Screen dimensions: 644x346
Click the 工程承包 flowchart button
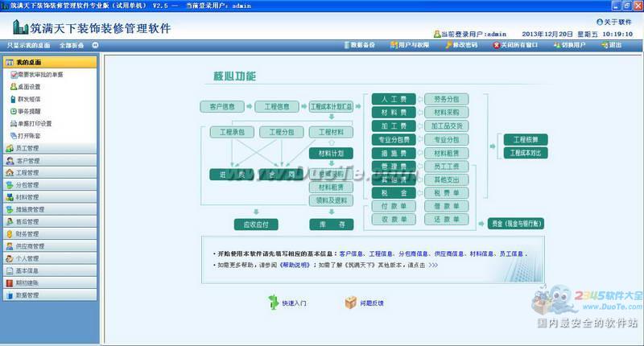[x=232, y=132]
